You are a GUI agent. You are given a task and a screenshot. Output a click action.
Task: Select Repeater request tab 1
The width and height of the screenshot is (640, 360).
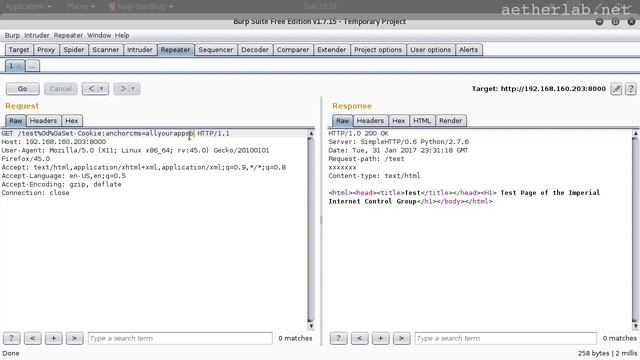[x=15, y=66]
